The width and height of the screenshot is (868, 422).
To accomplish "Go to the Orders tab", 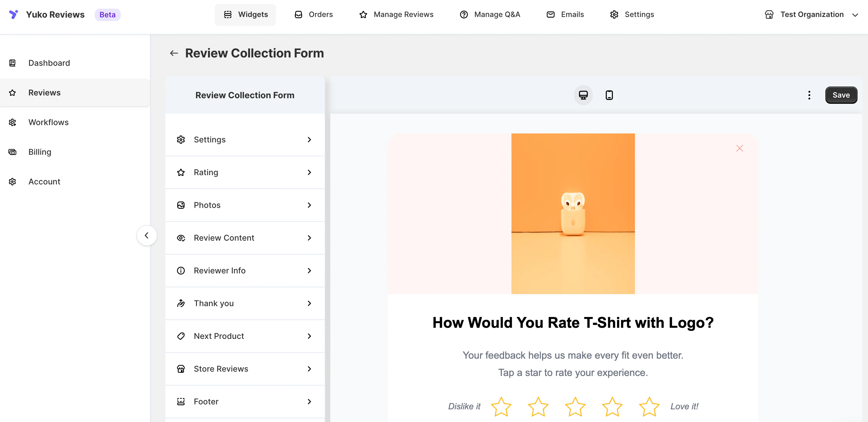I will point(313,15).
